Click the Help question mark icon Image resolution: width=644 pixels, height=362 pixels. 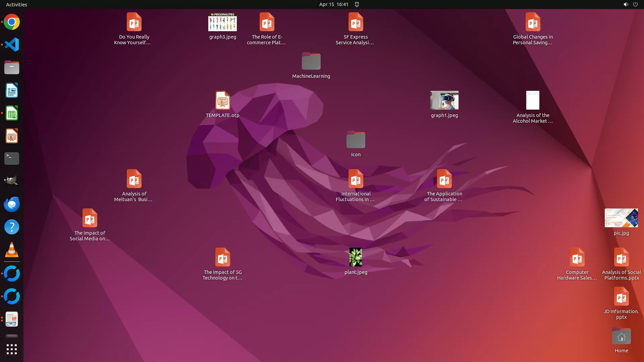(x=12, y=227)
